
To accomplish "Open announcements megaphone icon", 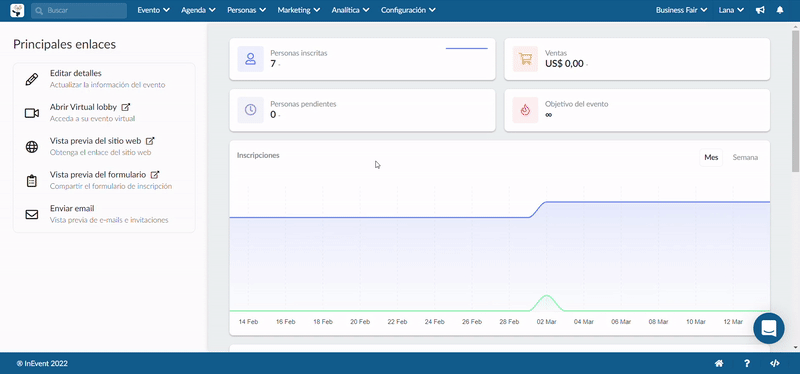I will [760, 10].
